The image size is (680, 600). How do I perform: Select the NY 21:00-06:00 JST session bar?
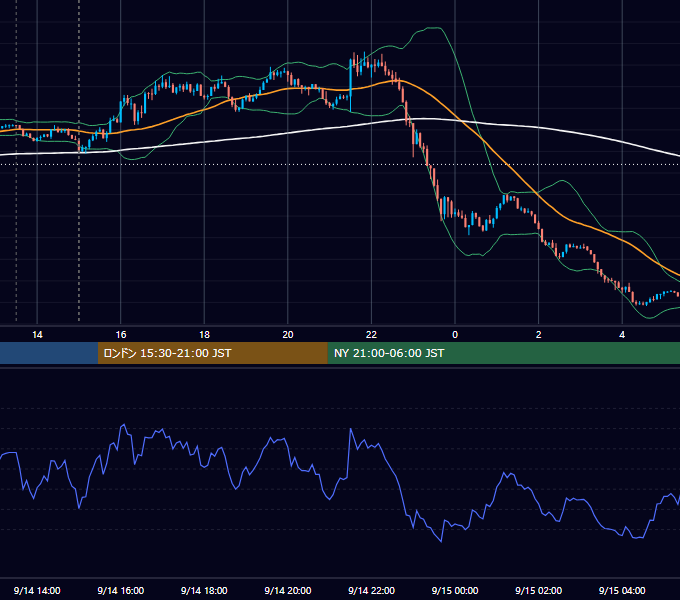tap(503, 353)
